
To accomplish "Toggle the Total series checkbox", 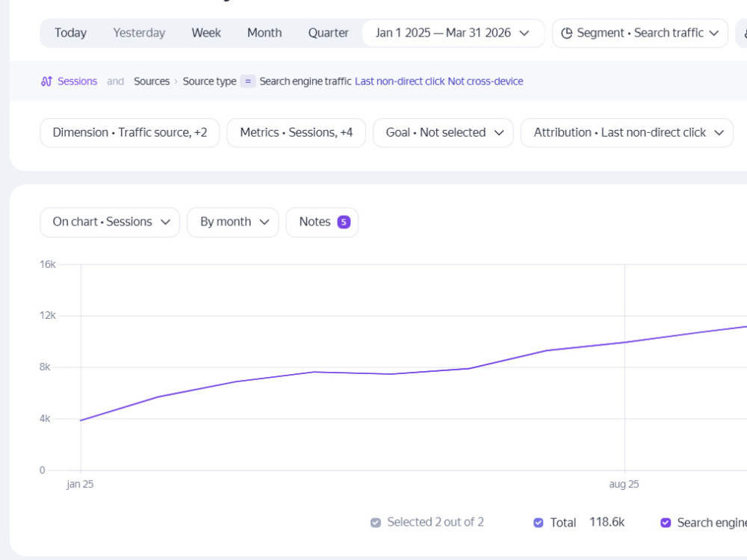I will pos(539,523).
